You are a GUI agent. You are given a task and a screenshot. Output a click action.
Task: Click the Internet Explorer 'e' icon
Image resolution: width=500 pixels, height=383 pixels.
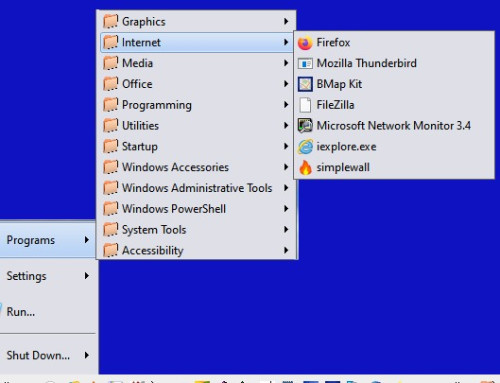tap(305, 147)
